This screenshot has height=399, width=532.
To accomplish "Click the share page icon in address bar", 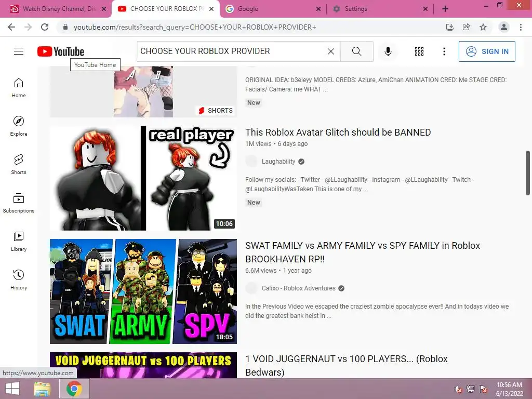I will [467, 27].
